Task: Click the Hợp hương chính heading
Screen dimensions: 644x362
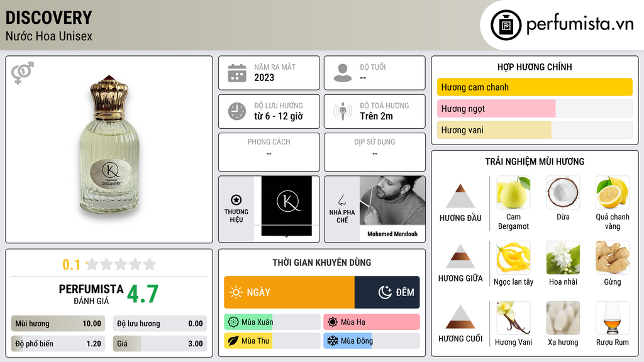Action: (535, 67)
